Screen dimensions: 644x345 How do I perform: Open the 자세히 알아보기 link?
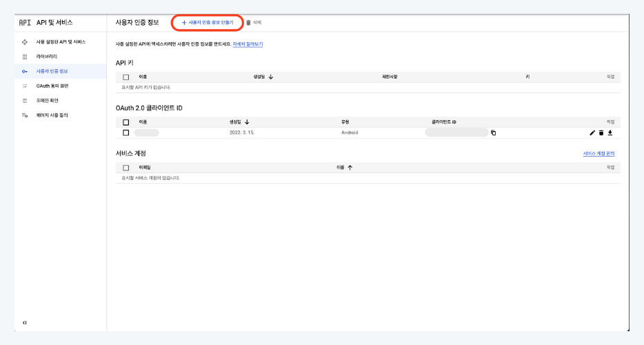pyautogui.click(x=248, y=44)
